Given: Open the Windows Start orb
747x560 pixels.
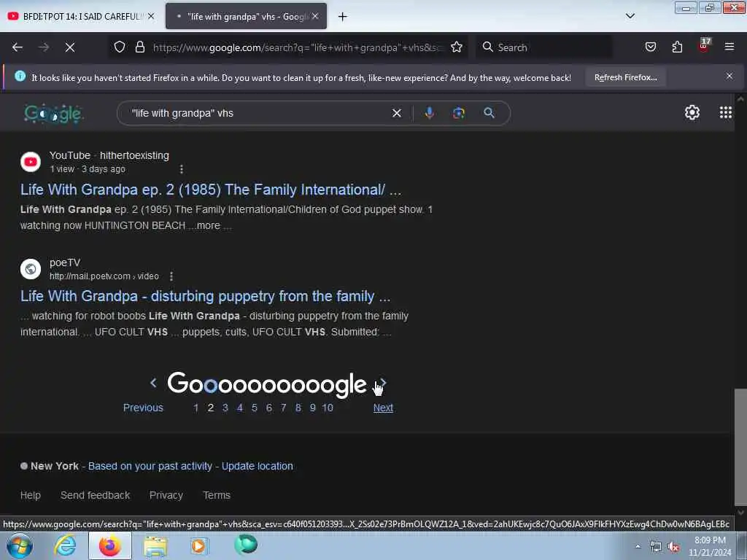Looking at the screenshot, I should coord(20,545).
